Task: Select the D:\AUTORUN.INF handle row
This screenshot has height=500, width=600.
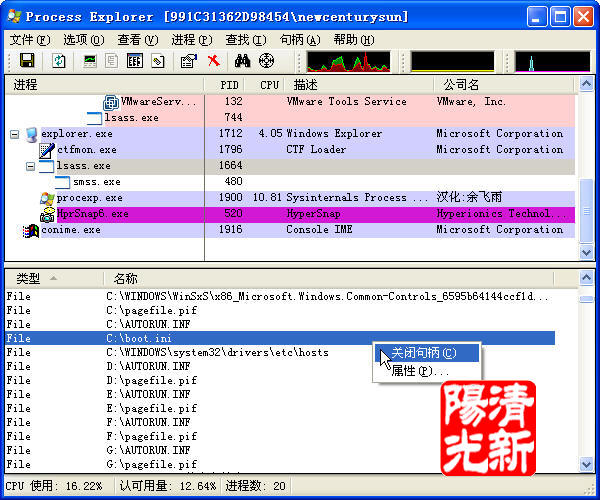Action: click(x=280, y=366)
